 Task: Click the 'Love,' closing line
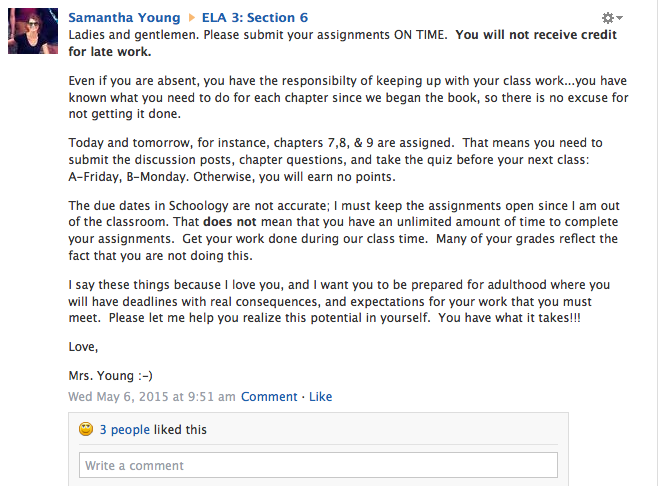tap(83, 347)
